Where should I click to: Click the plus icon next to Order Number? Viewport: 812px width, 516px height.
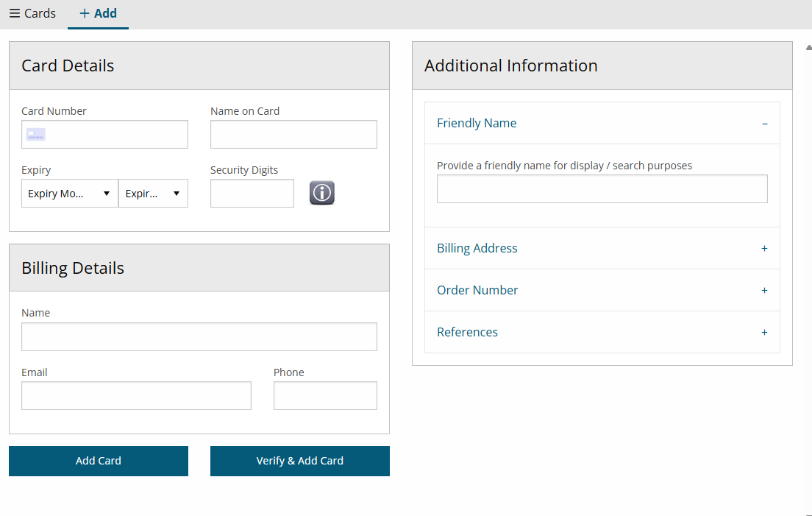(x=764, y=291)
